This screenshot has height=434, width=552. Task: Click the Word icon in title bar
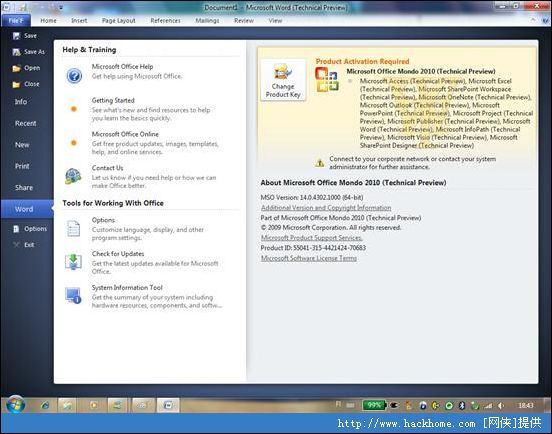click(7, 7)
